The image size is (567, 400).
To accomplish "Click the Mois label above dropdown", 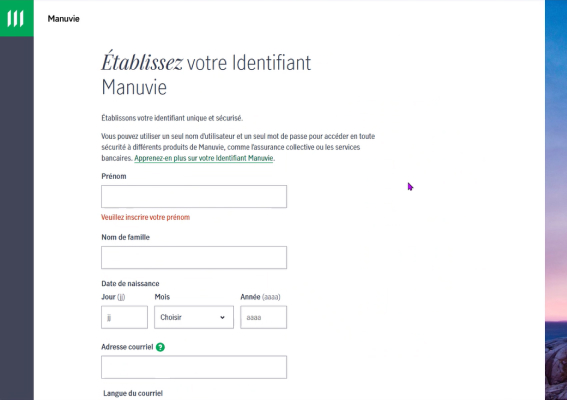I will point(162,297).
